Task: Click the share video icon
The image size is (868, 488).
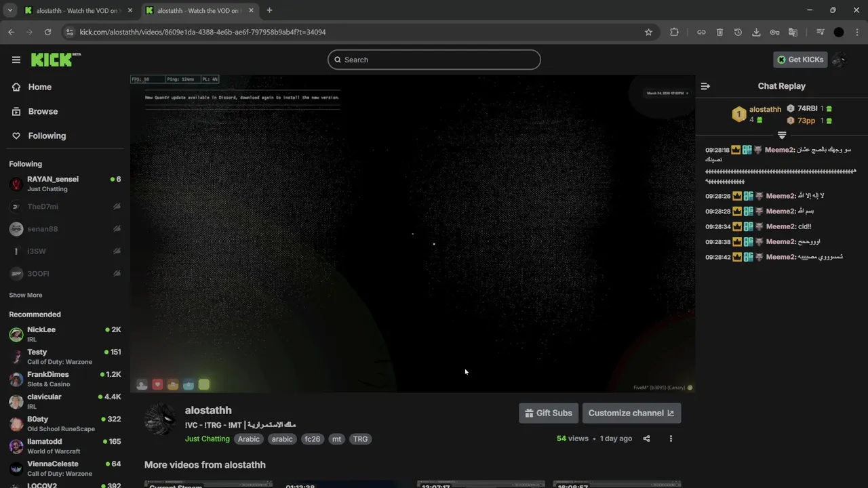Action: pos(646,439)
